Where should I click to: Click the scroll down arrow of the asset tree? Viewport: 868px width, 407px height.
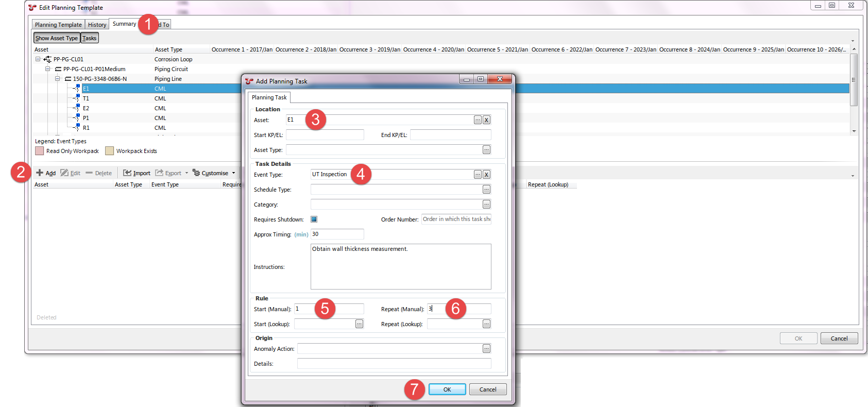pyautogui.click(x=854, y=131)
